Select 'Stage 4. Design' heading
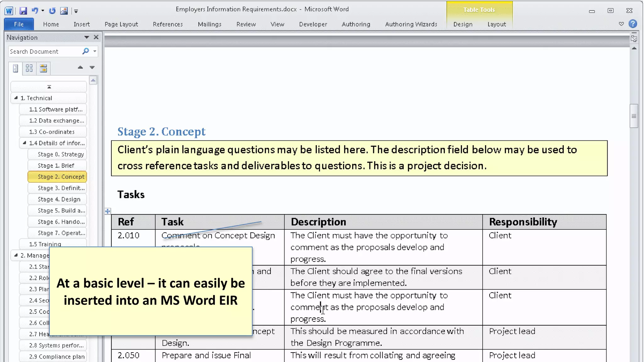The height and width of the screenshot is (362, 644). 57,199
